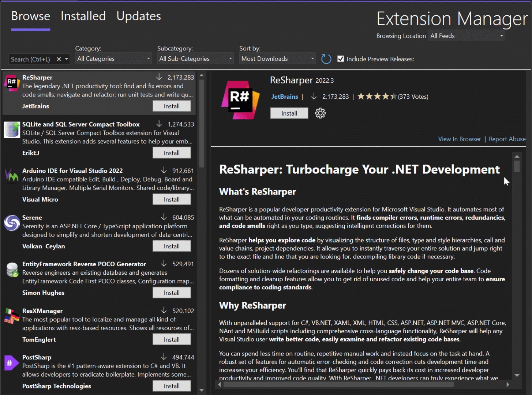The width and height of the screenshot is (532, 395).
Task: Click the ReSharper 2022.3 version label
Action: pyautogui.click(x=325, y=80)
